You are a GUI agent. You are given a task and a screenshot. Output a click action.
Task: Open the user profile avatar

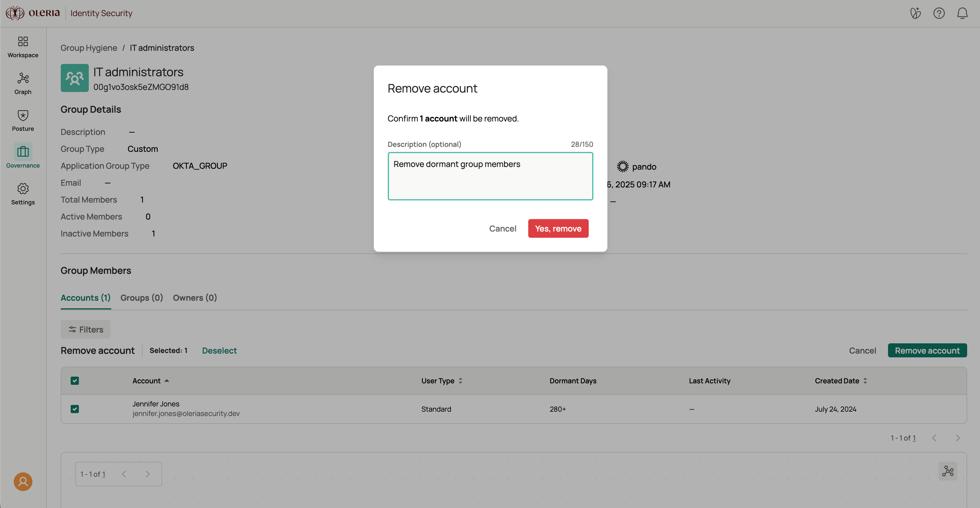[x=23, y=481]
